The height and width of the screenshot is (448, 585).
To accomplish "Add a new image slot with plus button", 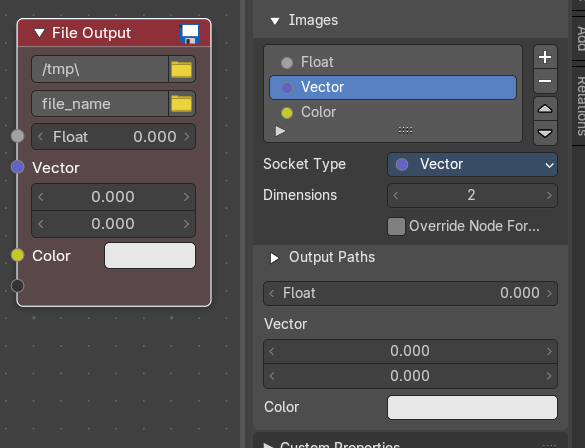I will pos(545,57).
